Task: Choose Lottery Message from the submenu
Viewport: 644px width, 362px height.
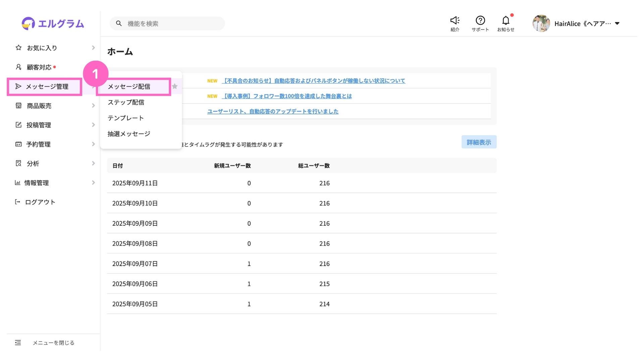Action: pos(129,134)
